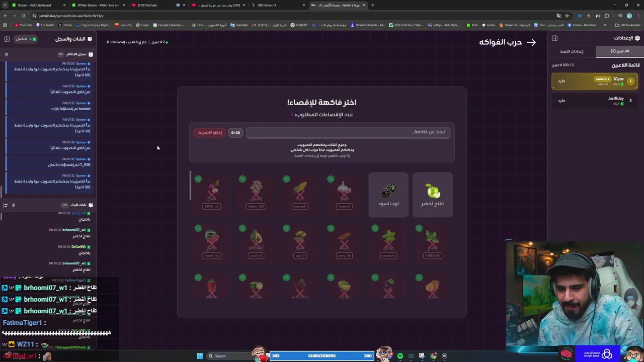Open Chrome from the taskbar
Image resolution: width=644 pixels, height=362 pixels.
pos(434,356)
